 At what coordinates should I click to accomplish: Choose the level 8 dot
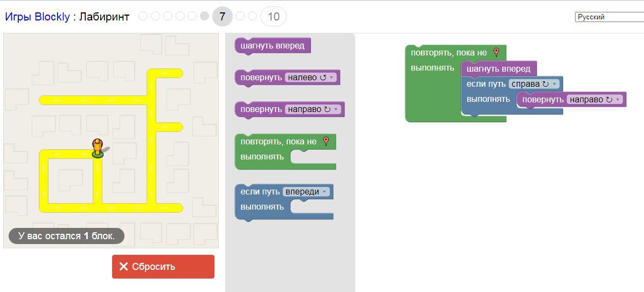[x=240, y=16]
